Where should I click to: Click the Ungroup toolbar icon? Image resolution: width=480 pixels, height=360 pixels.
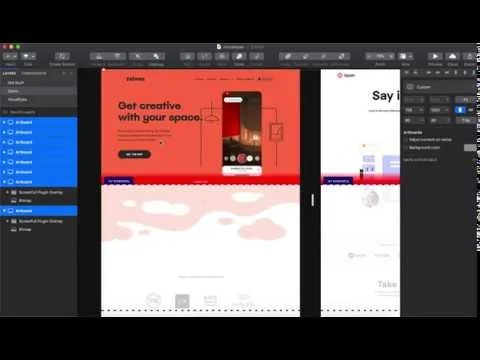(156, 56)
